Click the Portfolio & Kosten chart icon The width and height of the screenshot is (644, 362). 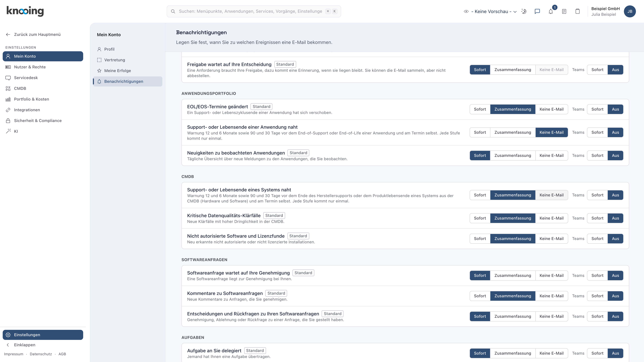pyautogui.click(x=8, y=99)
